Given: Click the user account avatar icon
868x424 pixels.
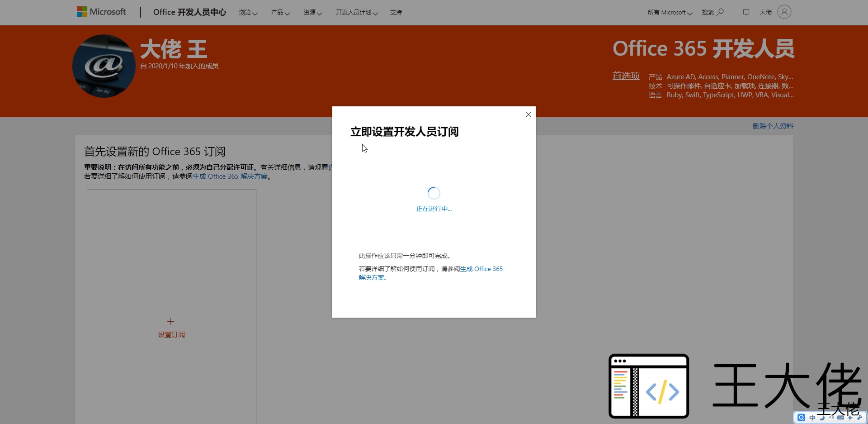Looking at the screenshot, I should [784, 12].
